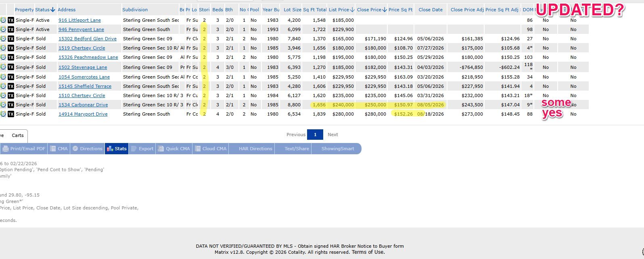This screenshot has width=644, height=259.
Task: Go to Next results page
Action: click(x=333, y=135)
